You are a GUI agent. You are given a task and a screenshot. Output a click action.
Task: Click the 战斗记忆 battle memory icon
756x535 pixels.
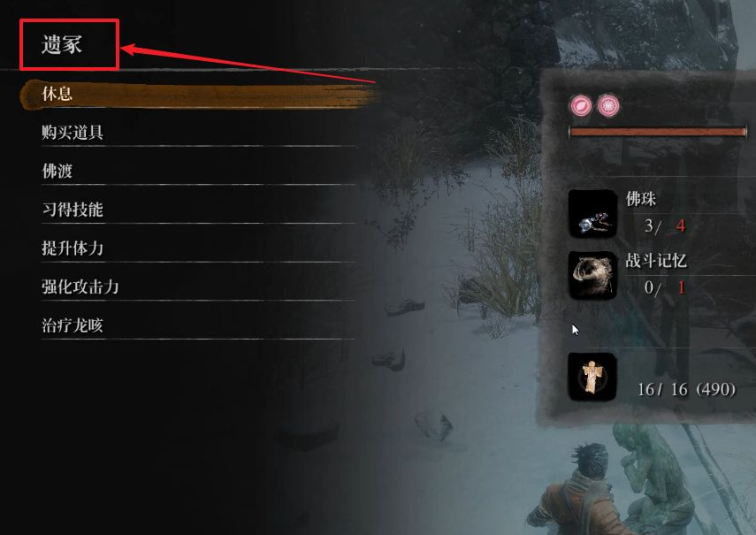592,275
